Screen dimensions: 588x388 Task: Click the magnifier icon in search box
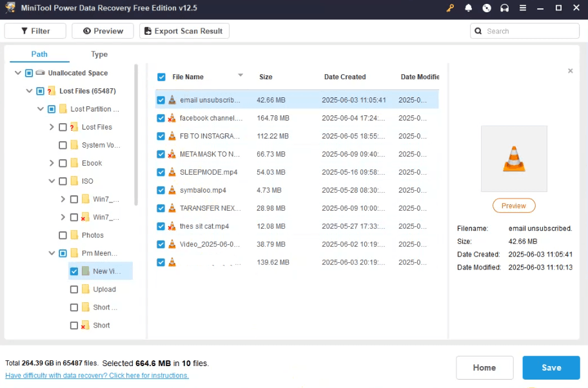click(478, 31)
